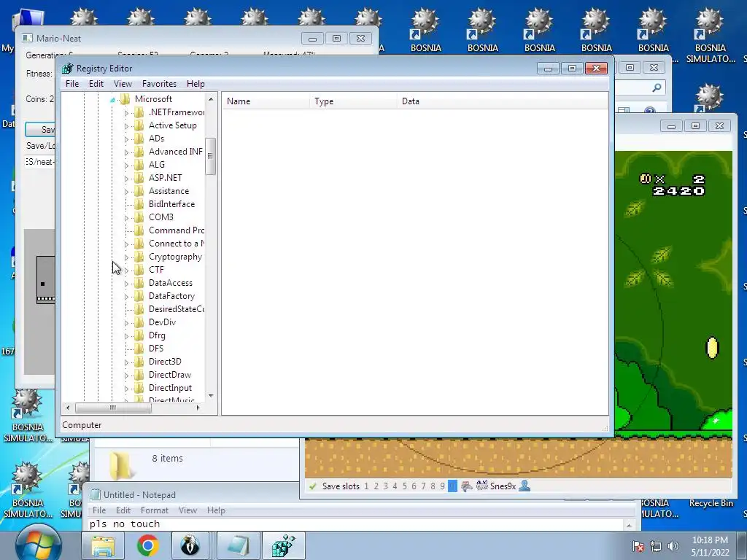Image resolution: width=747 pixels, height=560 pixels.
Task: Select the Dfrg key label
Action: point(157,335)
